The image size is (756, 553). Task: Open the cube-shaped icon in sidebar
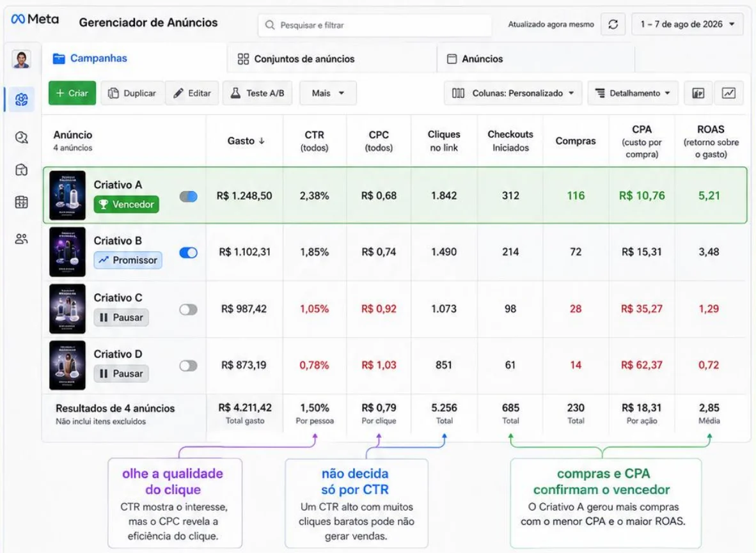point(21,169)
